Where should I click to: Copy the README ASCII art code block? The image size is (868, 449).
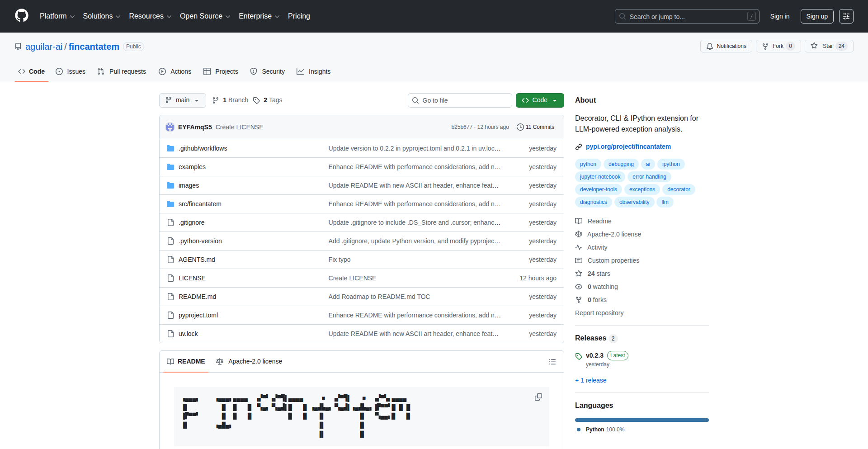pos(538,397)
